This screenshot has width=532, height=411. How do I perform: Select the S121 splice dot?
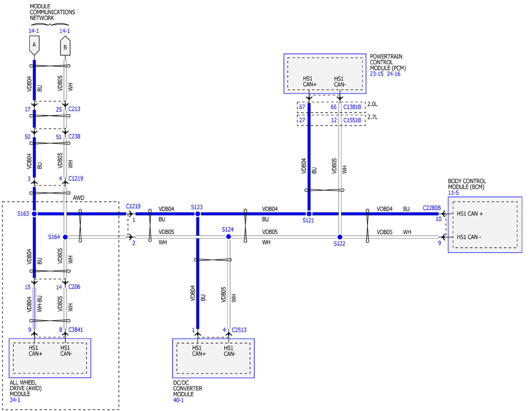coord(309,214)
